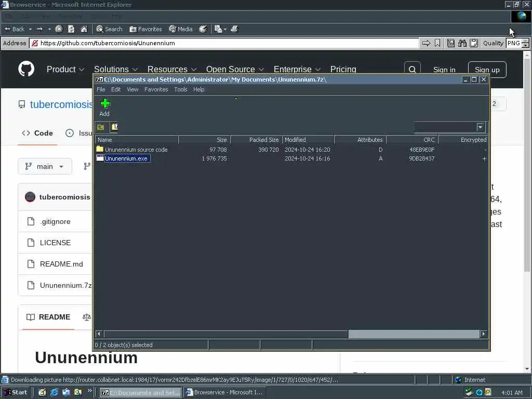Click the GitHub Octocat logo

pyautogui.click(x=26, y=69)
